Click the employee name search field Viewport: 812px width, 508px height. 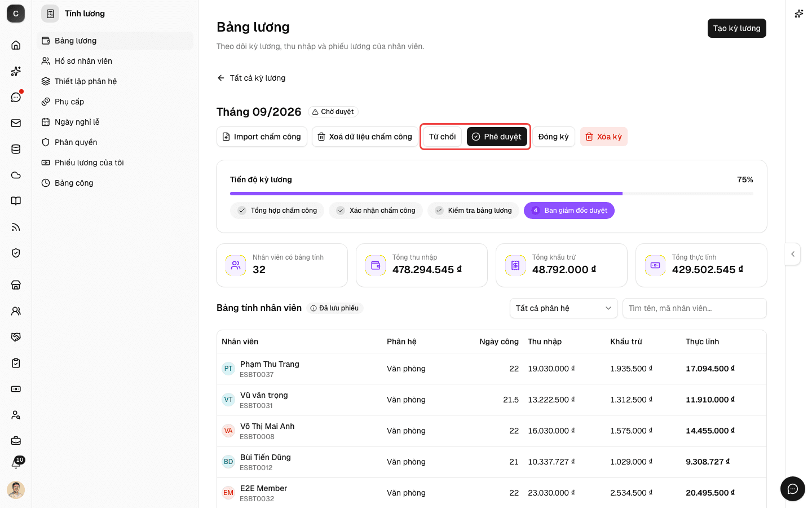point(695,308)
